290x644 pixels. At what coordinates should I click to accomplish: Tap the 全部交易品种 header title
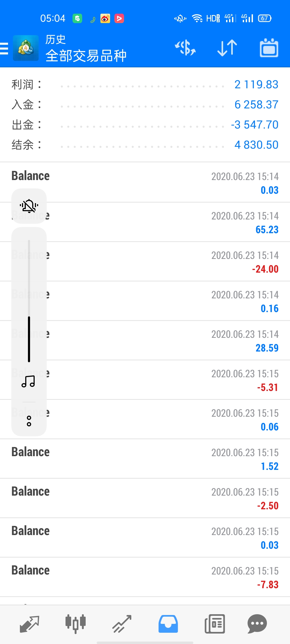[86, 56]
